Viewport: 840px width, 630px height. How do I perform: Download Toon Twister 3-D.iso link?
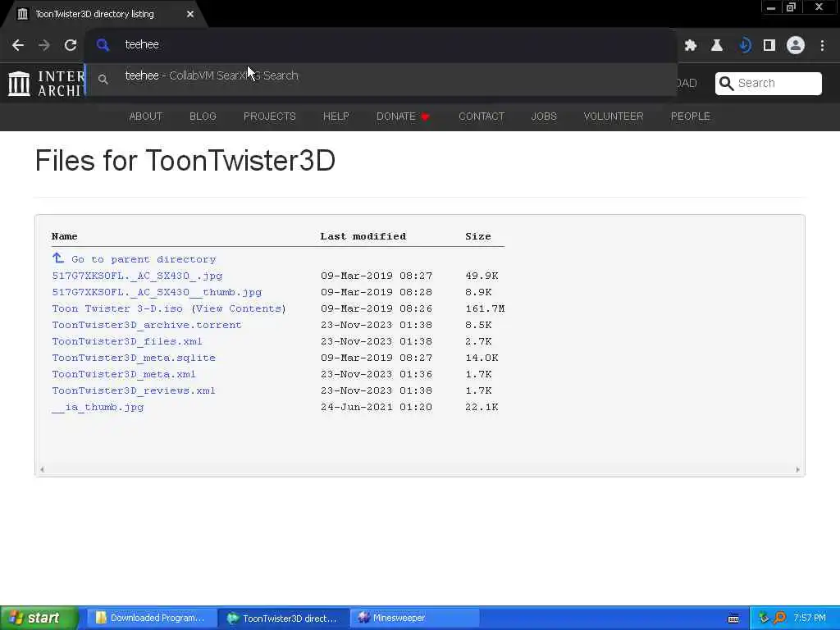pyautogui.click(x=117, y=308)
